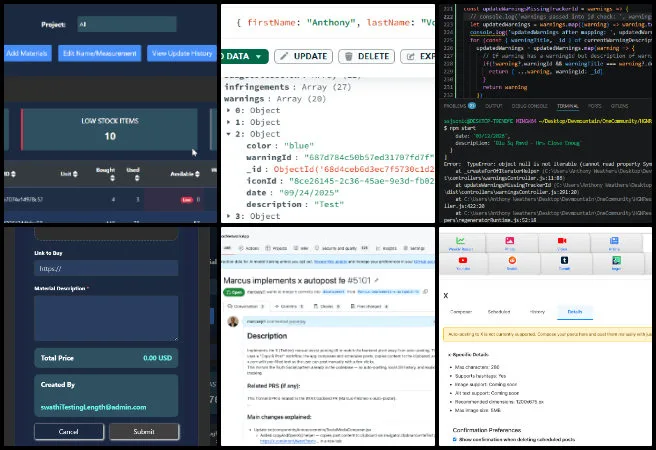
Task: Click the Material Description text area
Action: (106, 318)
